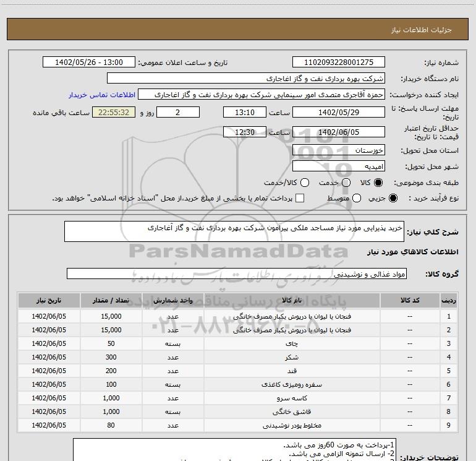Click the مخلوط پودر نوشیدنی item name
The width and height of the screenshot is (476, 461).
click(292, 425)
